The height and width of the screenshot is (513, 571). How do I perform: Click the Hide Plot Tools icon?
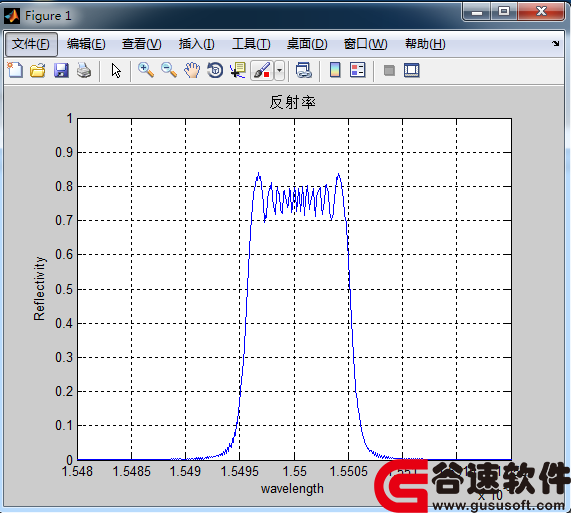click(x=389, y=70)
